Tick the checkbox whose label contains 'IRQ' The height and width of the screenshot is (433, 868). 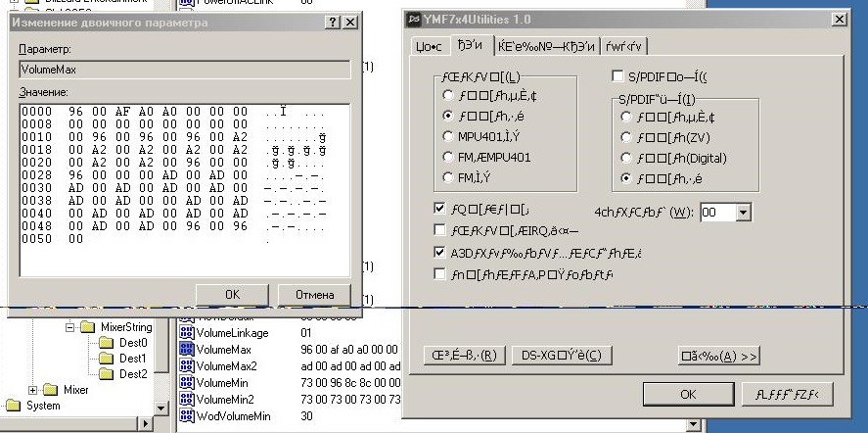[439, 229]
